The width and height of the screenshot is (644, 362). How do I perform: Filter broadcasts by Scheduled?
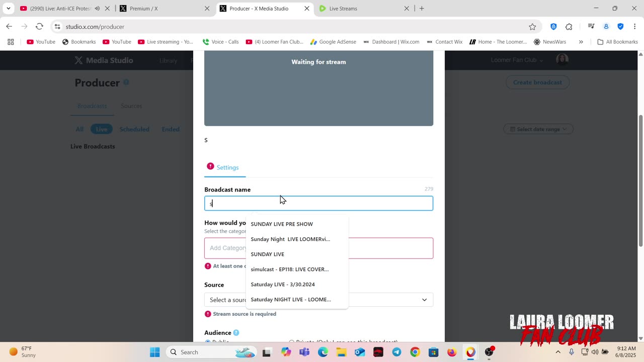[134, 129]
